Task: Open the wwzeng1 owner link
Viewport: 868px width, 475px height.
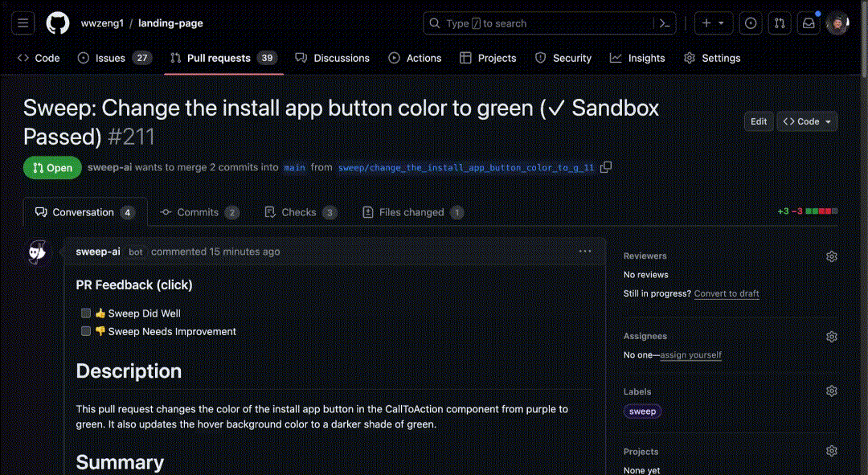Action: tap(102, 23)
